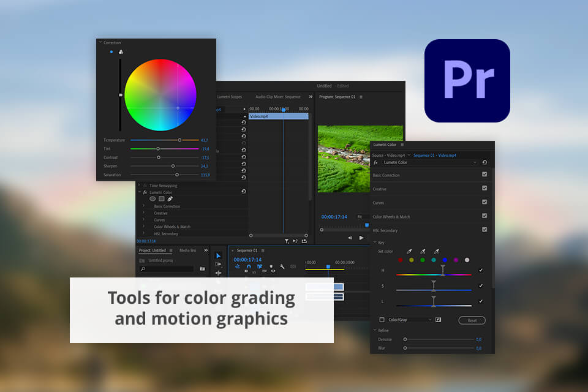Click the captions track icon in timeline
This screenshot has width=588, height=392.
tap(293, 266)
